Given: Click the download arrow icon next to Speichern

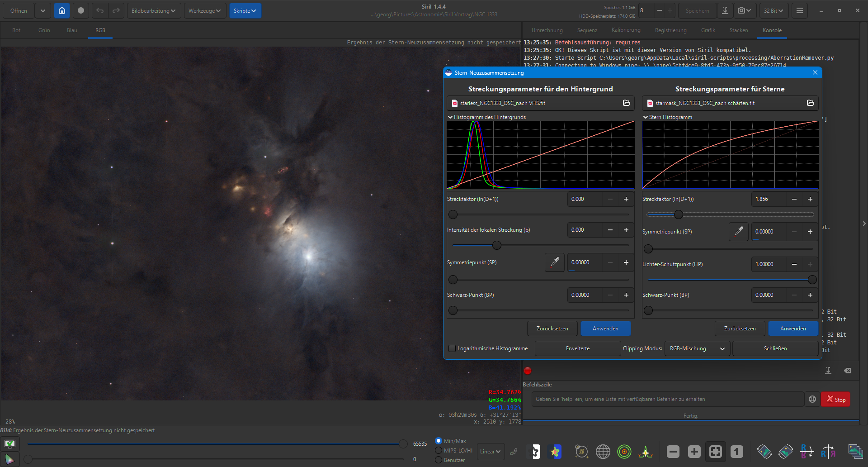Looking at the screenshot, I should point(725,10).
